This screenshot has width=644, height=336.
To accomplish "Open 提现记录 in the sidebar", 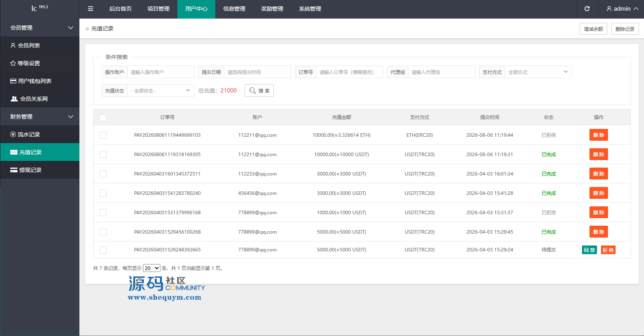I will point(40,170).
